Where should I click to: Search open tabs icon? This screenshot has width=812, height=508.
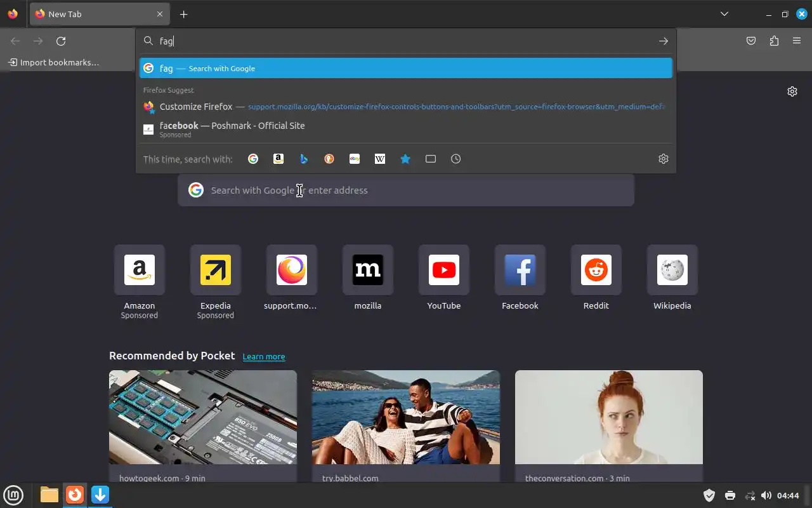431,159
